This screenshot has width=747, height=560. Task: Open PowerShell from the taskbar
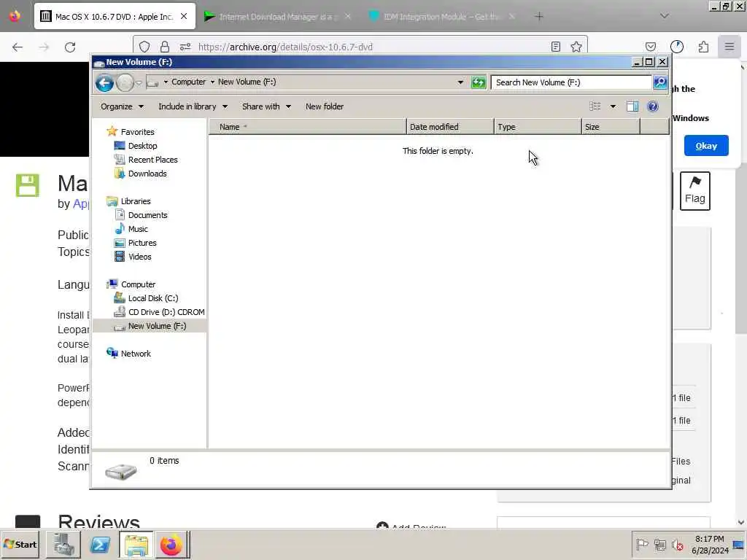[99, 544]
